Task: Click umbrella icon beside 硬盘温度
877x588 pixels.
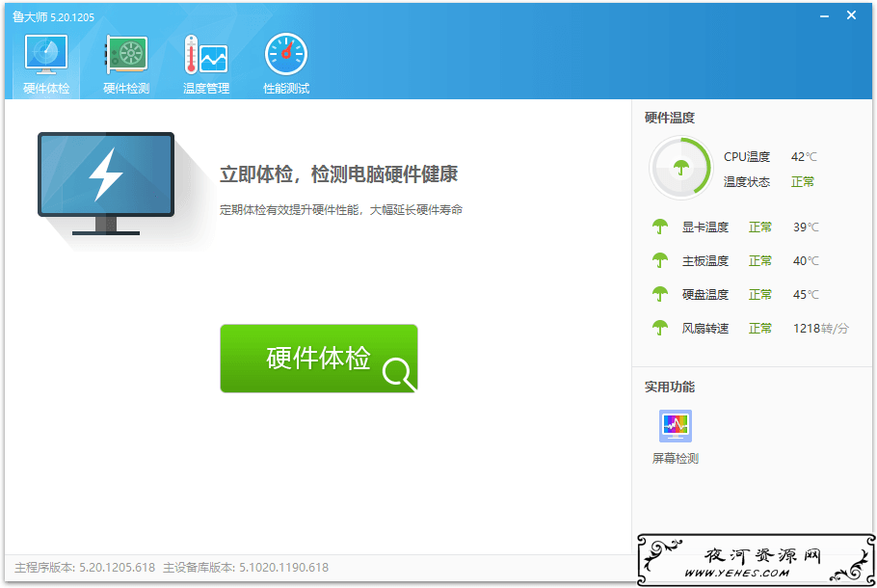Action: (x=660, y=294)
